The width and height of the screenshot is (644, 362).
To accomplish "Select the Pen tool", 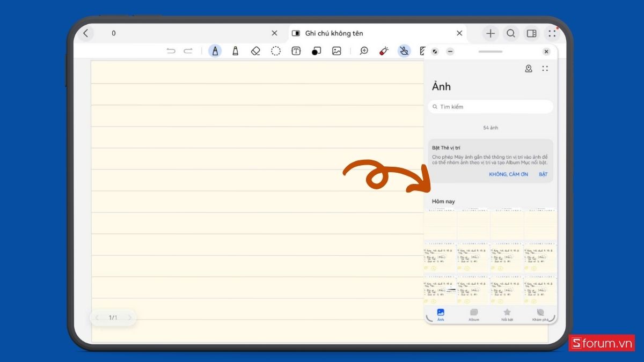I will pos(215,51).
